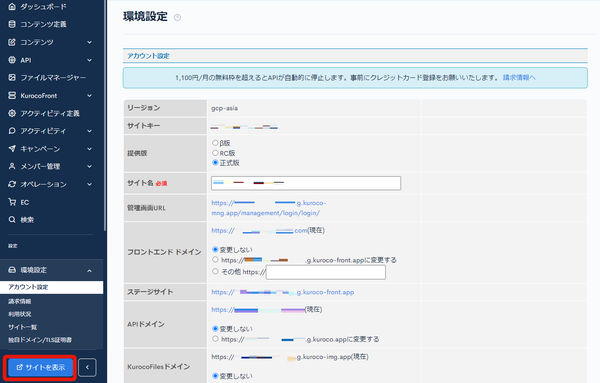Click the sidebar vertical scrollbar
Viewport: 600px width, 383px height.
[105, 115]
